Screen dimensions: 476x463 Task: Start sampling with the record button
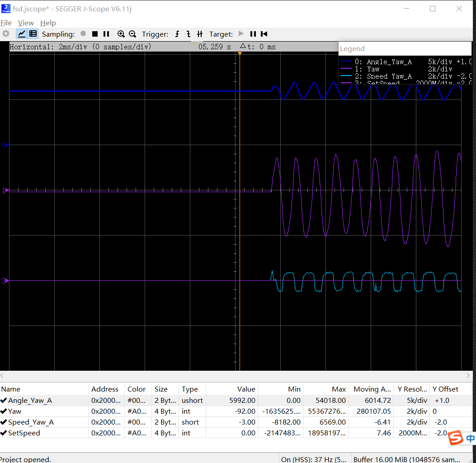83,34
